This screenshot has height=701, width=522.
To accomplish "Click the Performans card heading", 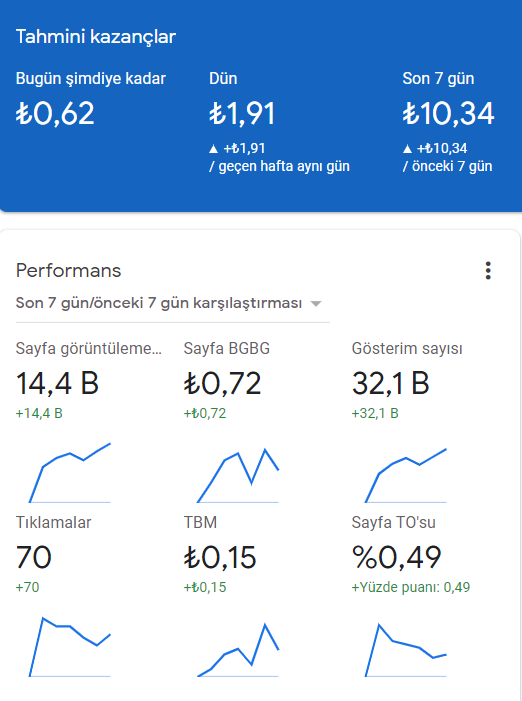I will [68, 271].
